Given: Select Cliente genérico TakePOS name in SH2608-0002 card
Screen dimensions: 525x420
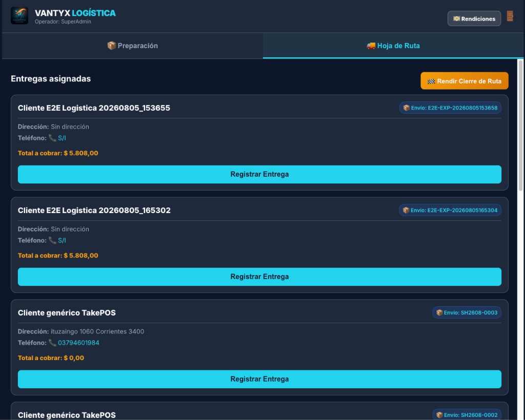Looking at the screenshot, I should click(67, 415).
